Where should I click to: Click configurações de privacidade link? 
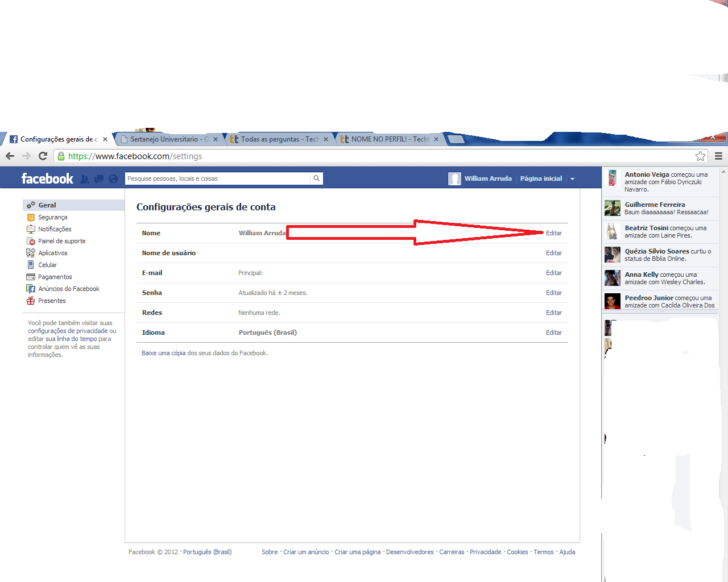[68, 331]
